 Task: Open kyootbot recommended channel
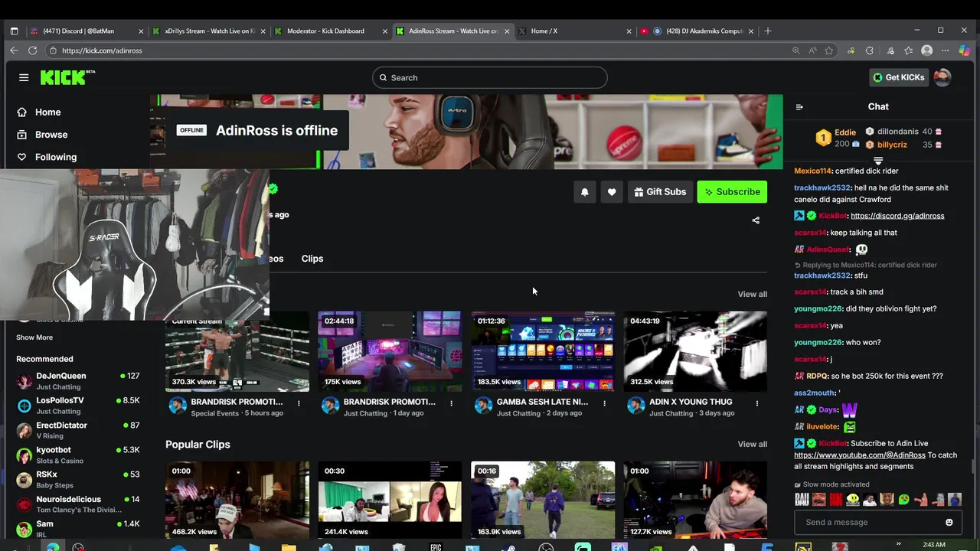coord(78,455)
